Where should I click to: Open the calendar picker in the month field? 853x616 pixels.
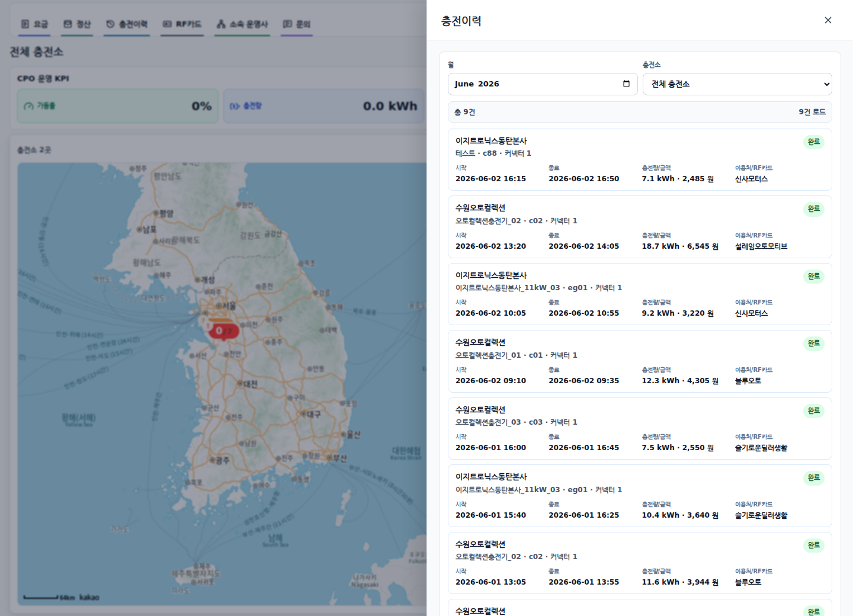pyautogui.click(x=626, y=84)
